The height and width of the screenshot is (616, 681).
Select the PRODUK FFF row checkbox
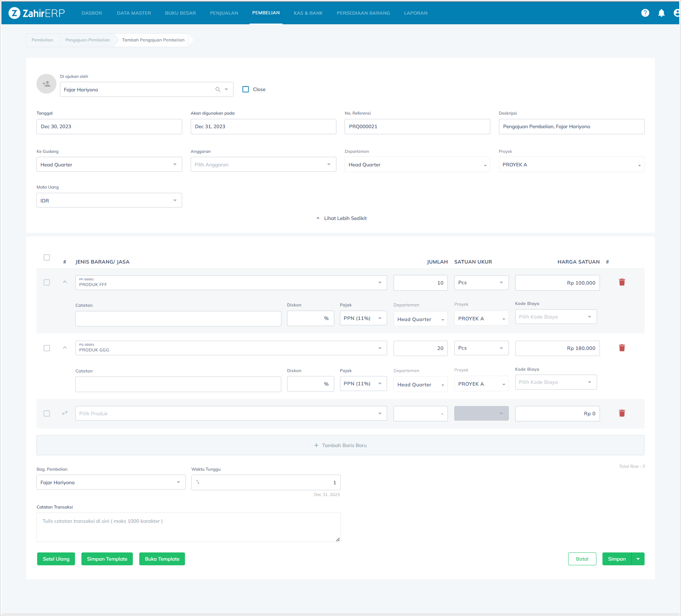[47, 282]
